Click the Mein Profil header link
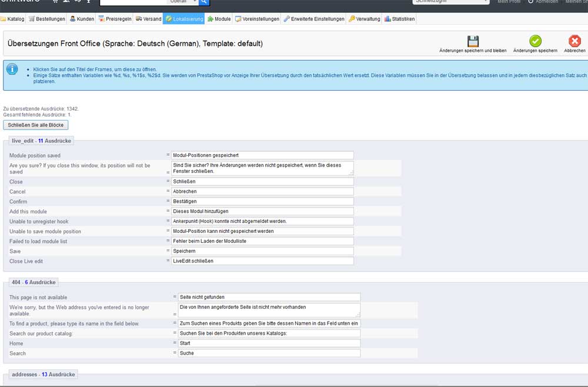The height and width of the screenshot is (387, 588). coord(509,2)
